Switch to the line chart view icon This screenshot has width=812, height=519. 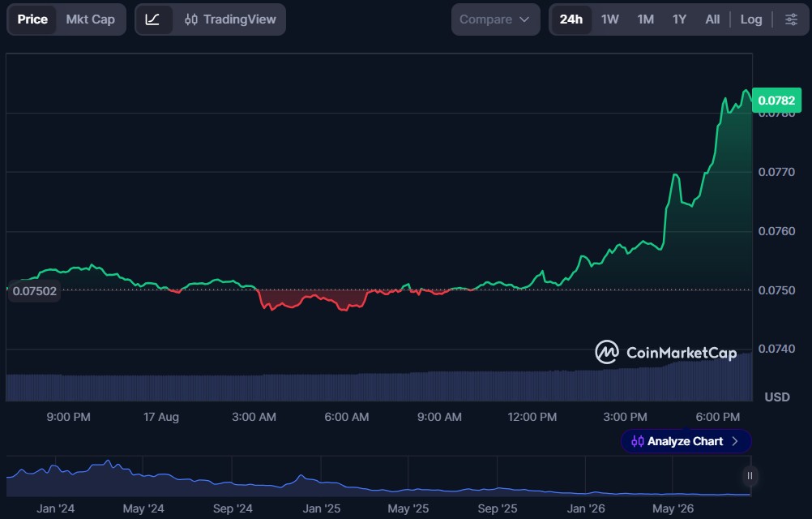(153, 19)
